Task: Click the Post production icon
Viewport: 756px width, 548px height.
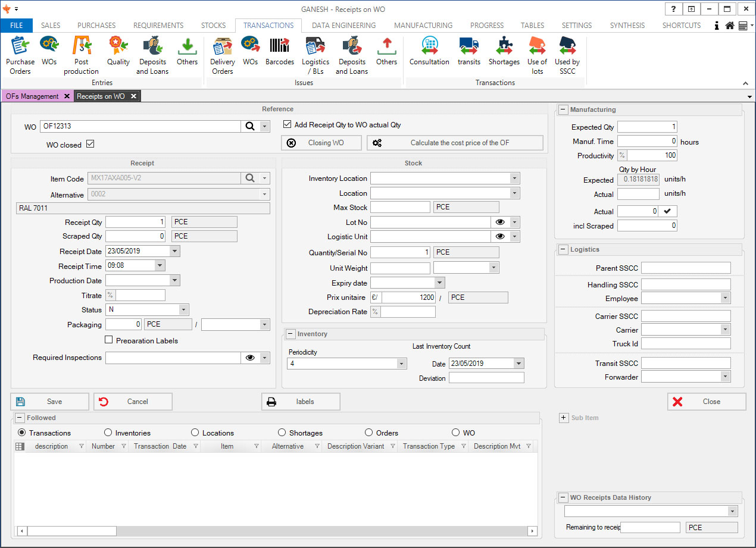Action: point(82,54)
